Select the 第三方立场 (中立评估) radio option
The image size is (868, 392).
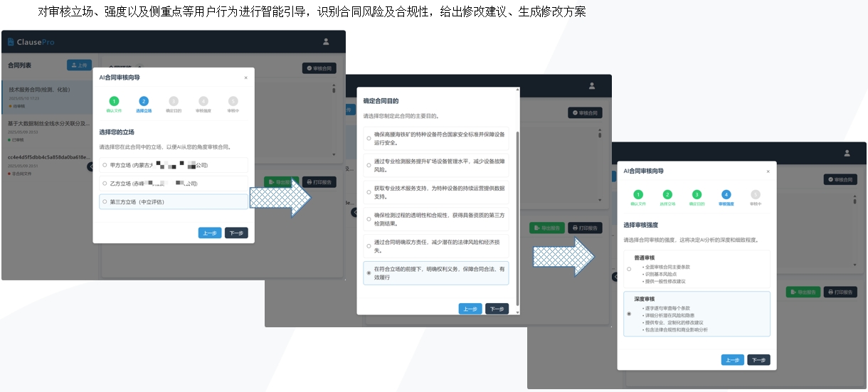[x=105, y=201]
